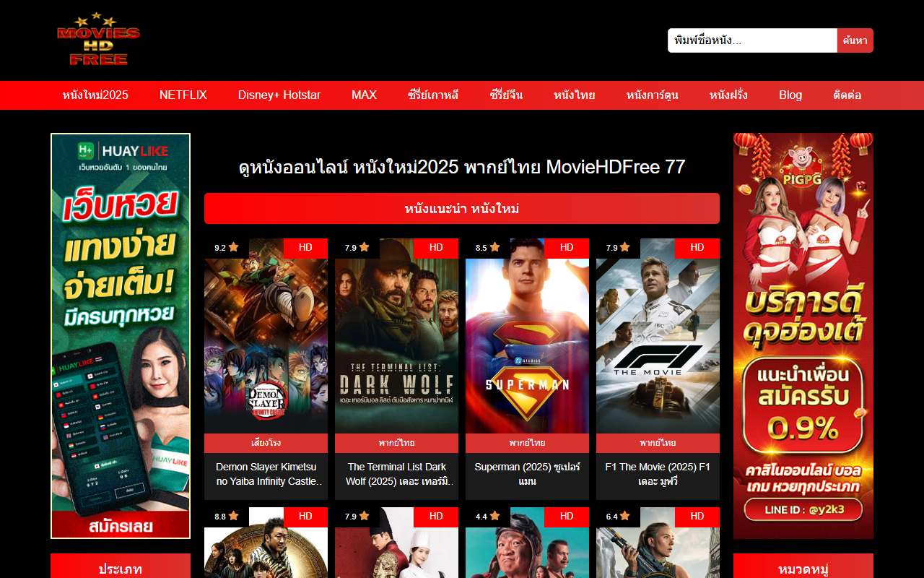924x578 pixels.
Task: Open the F1 The Movie poster
Action: [658, 336]
